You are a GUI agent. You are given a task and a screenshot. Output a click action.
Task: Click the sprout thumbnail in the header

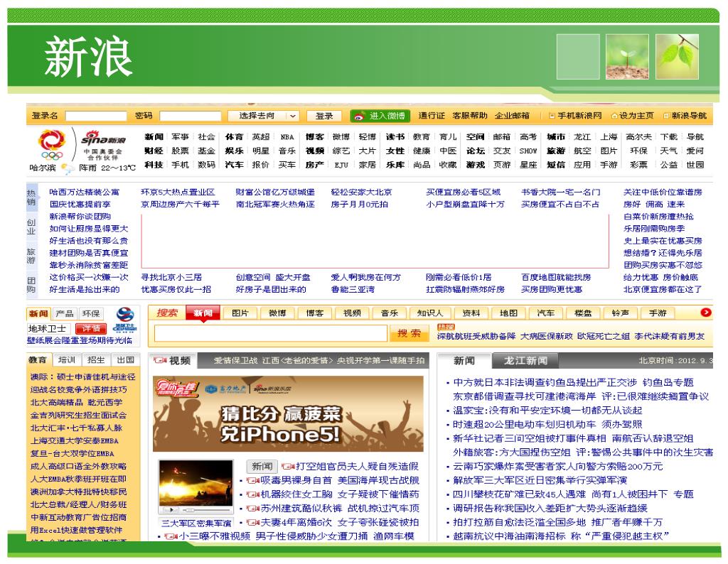pos(627,57)
